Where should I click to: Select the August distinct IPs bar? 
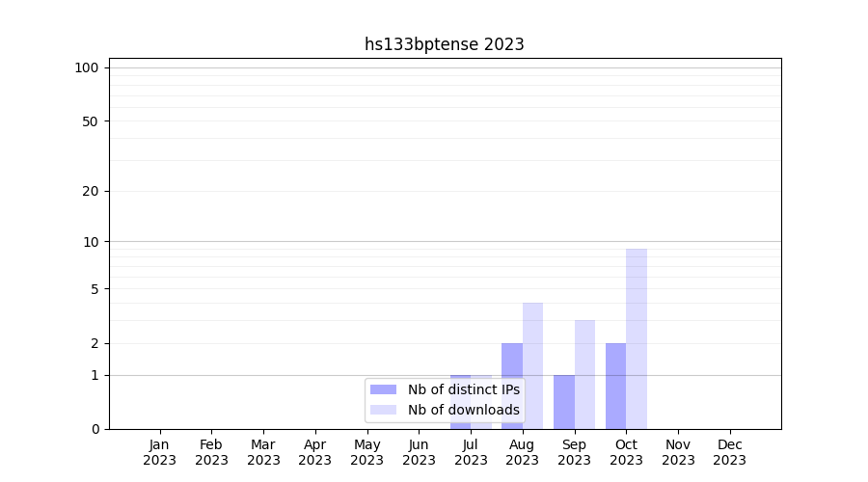[x=512, y=386]
